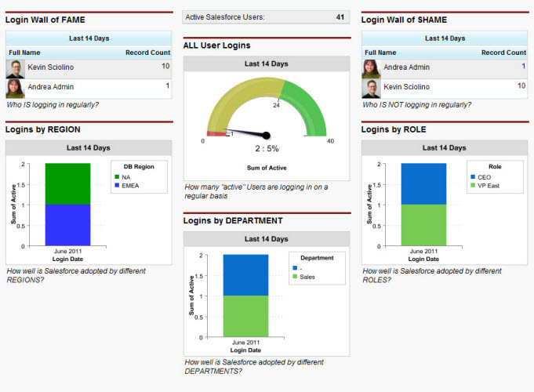Click Last 14 Days header in DEPARTMENT chart
The width and height of the screenshot is (534, 392).
[267, 239]
